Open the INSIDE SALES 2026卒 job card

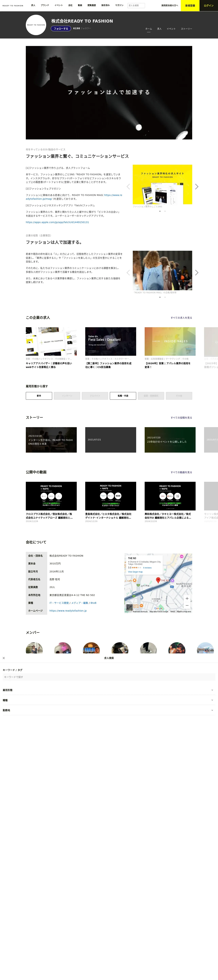coord(170,348)
